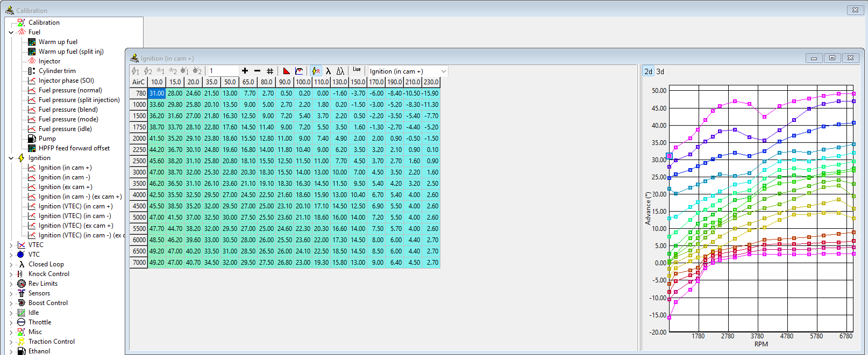Select the Misc tree item label

tap(35, 332)
